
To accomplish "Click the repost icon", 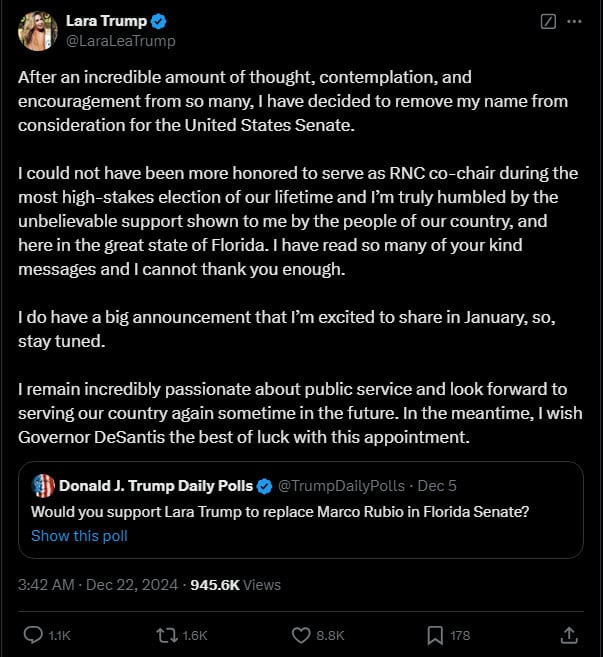I will [165, 634].
